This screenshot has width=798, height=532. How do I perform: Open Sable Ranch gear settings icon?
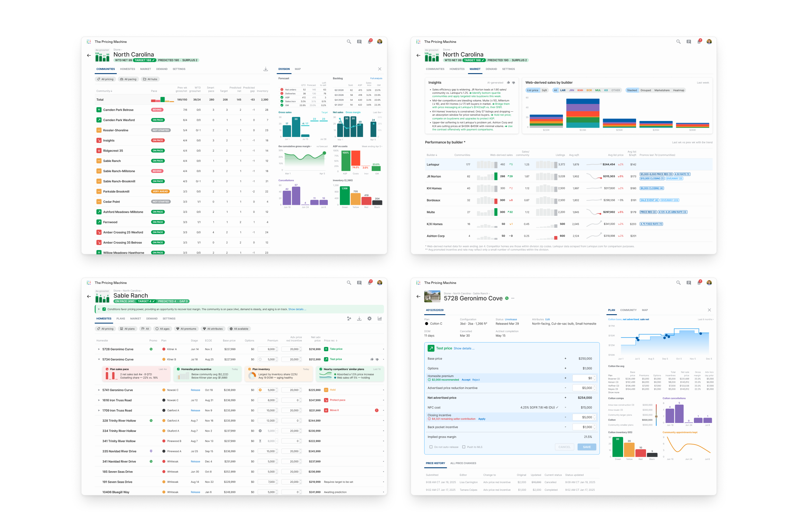tap(369, 319)
